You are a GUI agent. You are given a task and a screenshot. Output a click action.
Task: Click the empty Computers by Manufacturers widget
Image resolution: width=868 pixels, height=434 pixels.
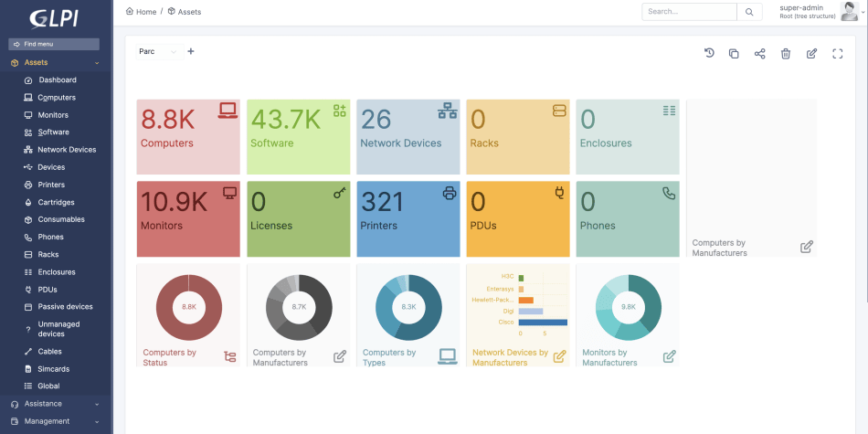click(x=751, y=177)
